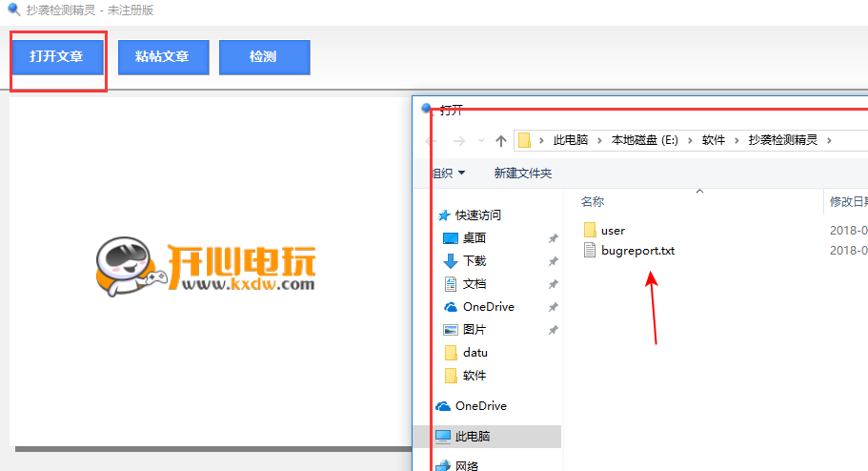Click the pin icon next to 图片
The image size is (868, 471).
coord(553,330)
